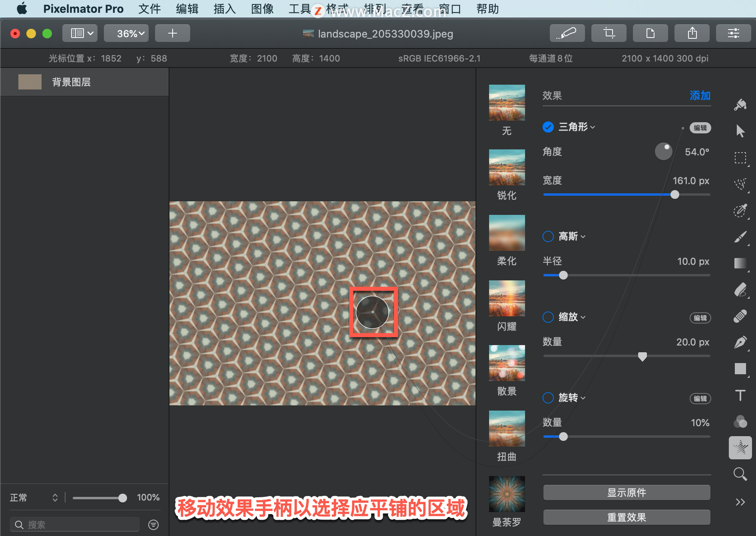
Task: Select the Rectangular Selection tool
Action: [740, 158]
